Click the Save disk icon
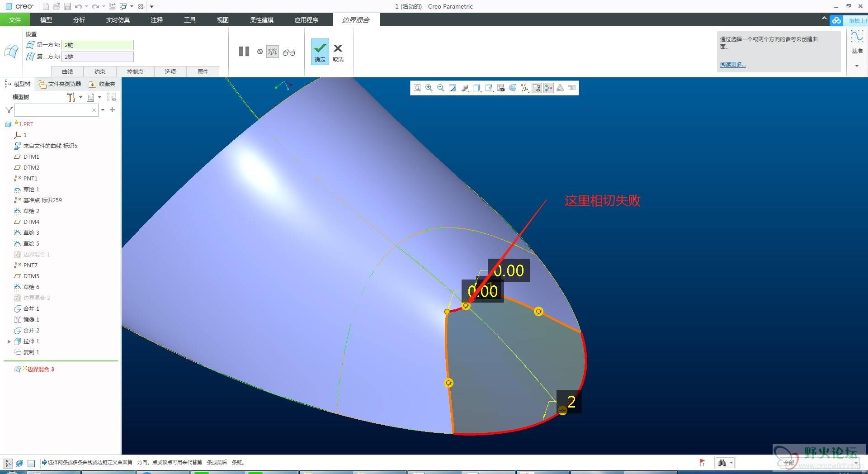The height and width of the screenshot is (474, 868). [x=67, y=6]
